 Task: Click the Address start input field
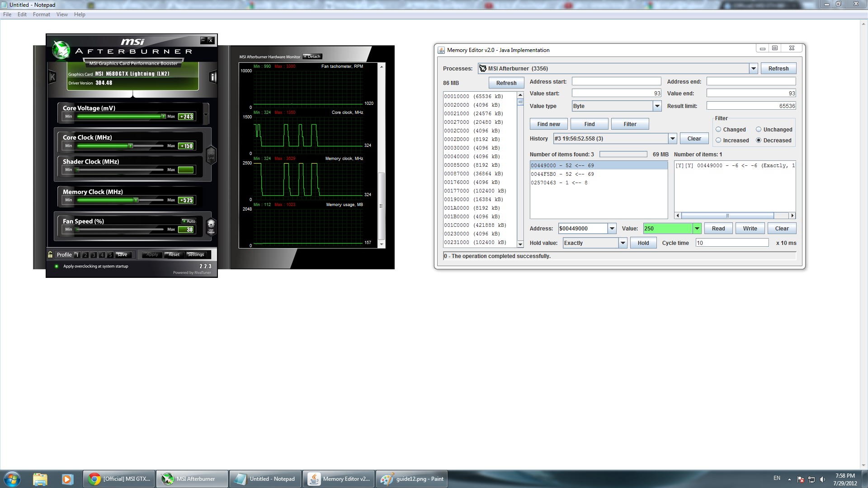[x=616, y=81]
